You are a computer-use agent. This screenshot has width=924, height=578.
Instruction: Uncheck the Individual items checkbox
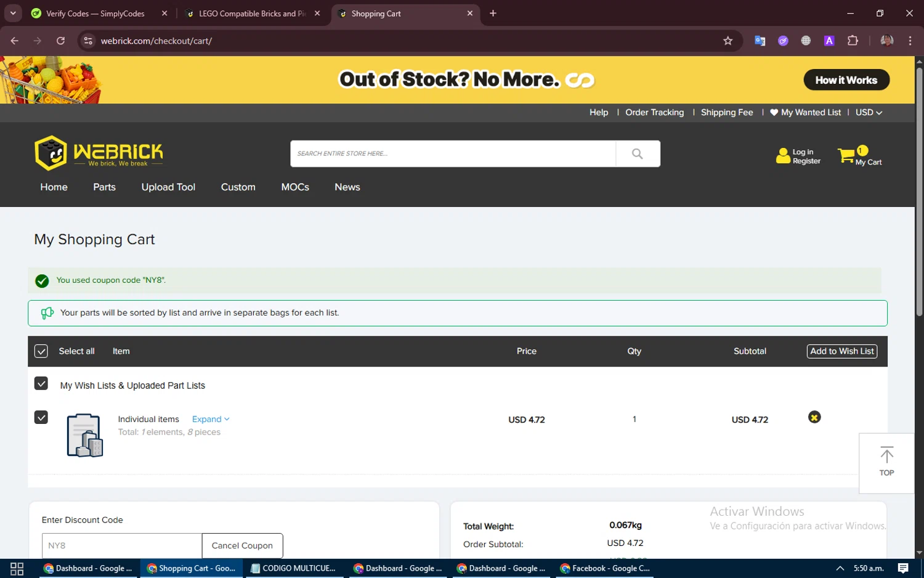41,418
